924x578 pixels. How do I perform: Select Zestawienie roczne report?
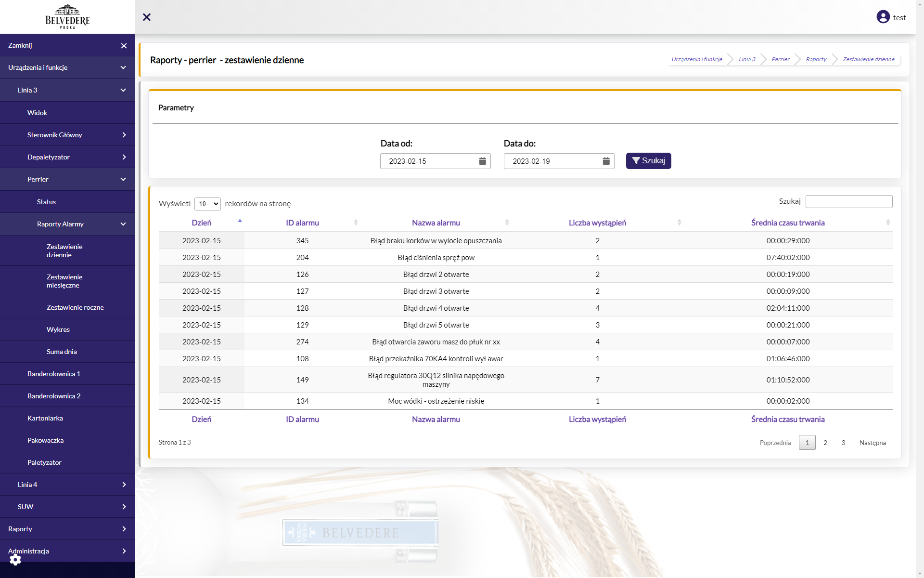[x=67, y=307]
